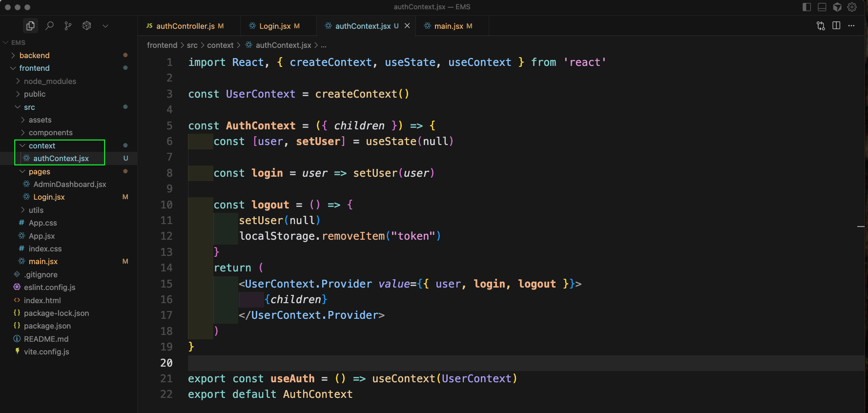
Task: Click the hash icon beside index.css
Action: (21, 248)
